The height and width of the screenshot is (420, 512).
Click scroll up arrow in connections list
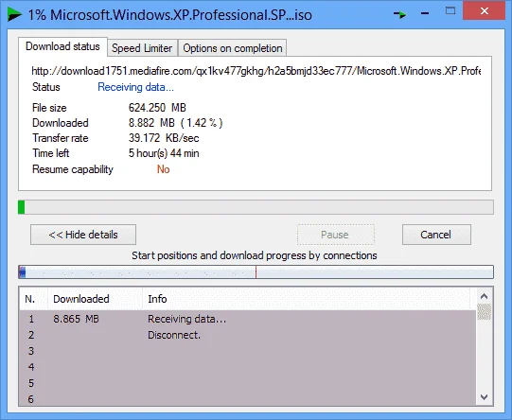coord(484,296)
